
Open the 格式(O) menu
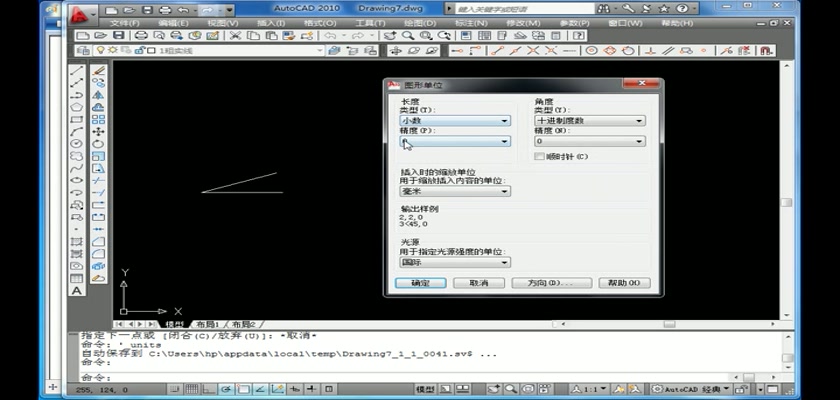click(x=319, y=24)
